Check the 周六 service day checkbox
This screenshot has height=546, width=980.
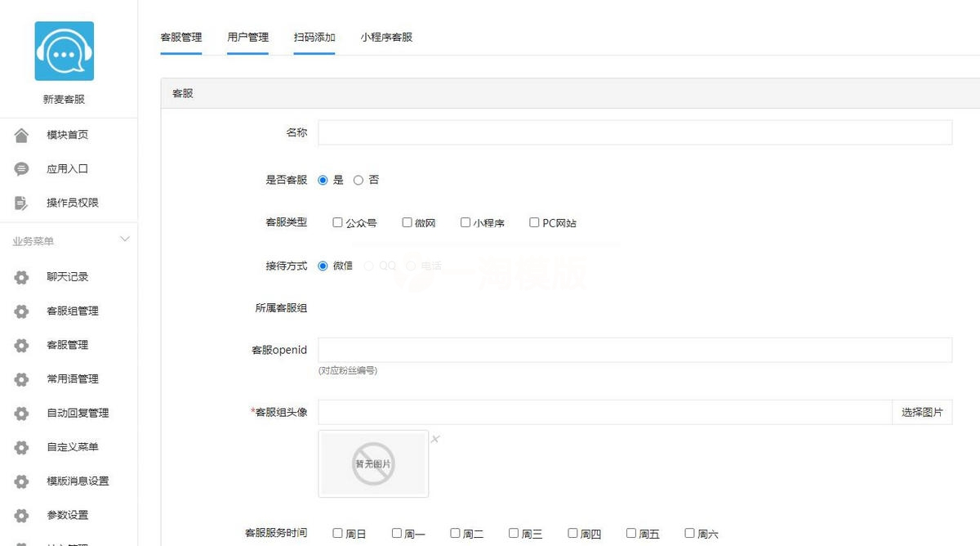688,532
